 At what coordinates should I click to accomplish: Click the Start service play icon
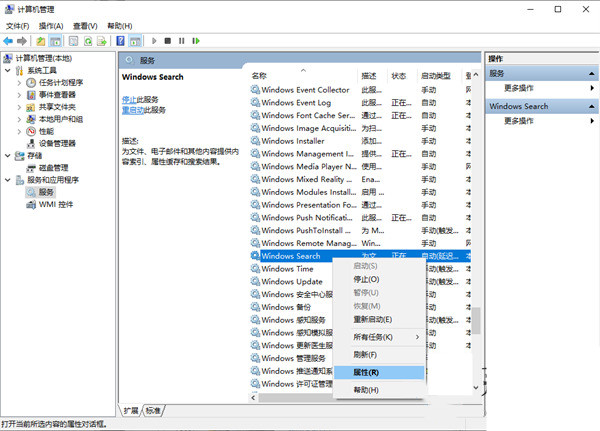tap(154, 41)
